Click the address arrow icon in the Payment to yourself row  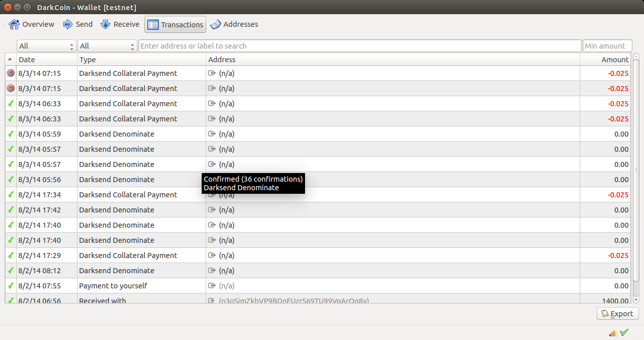pos(212,286)
